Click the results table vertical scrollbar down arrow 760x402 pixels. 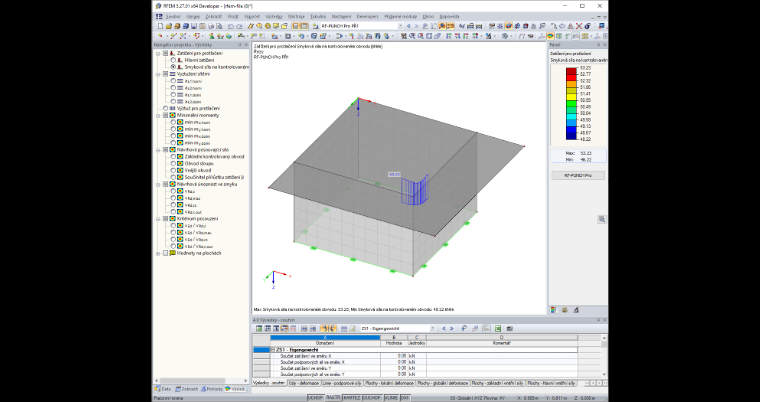604,374
